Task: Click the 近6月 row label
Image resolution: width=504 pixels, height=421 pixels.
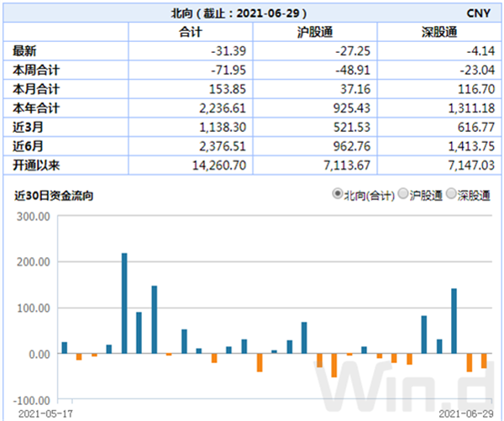Action: coord(28,146)
